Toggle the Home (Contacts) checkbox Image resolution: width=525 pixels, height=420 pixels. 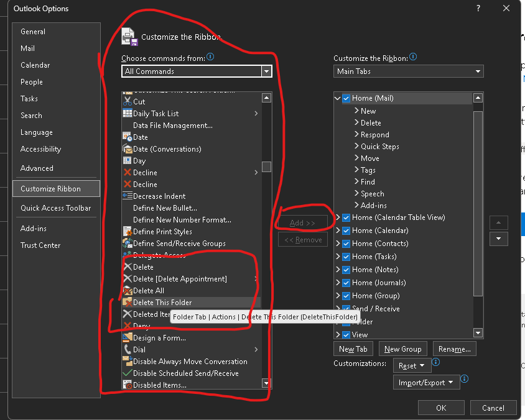pos(346,244)
